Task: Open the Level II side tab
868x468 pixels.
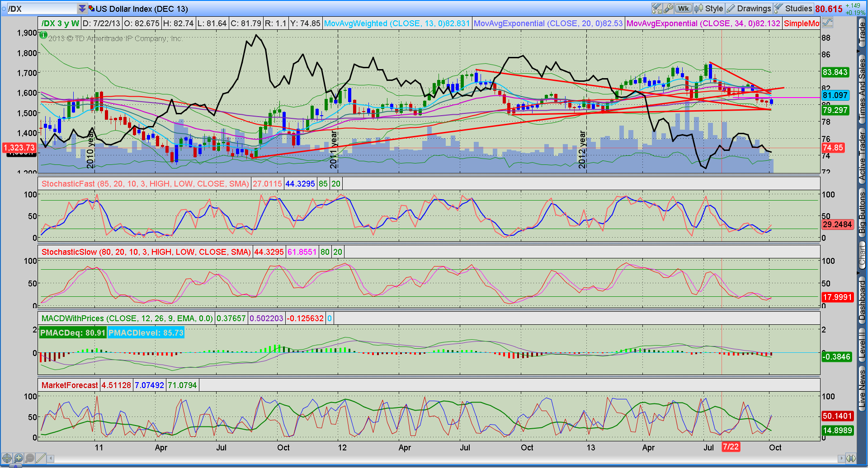Action: (x=862, y=344)
